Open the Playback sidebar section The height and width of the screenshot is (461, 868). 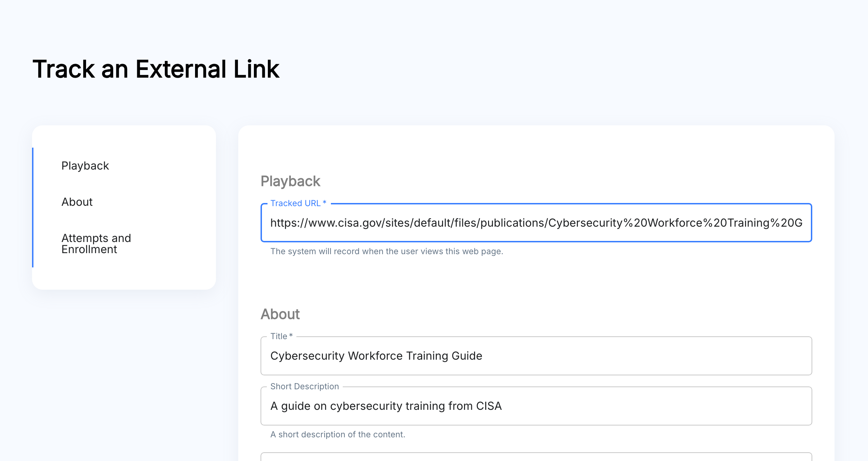click(x=85, y=166)
